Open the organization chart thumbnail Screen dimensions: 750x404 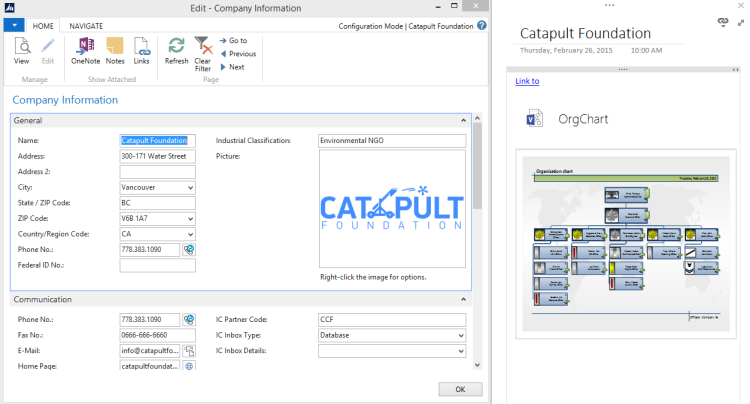(626, 244)
